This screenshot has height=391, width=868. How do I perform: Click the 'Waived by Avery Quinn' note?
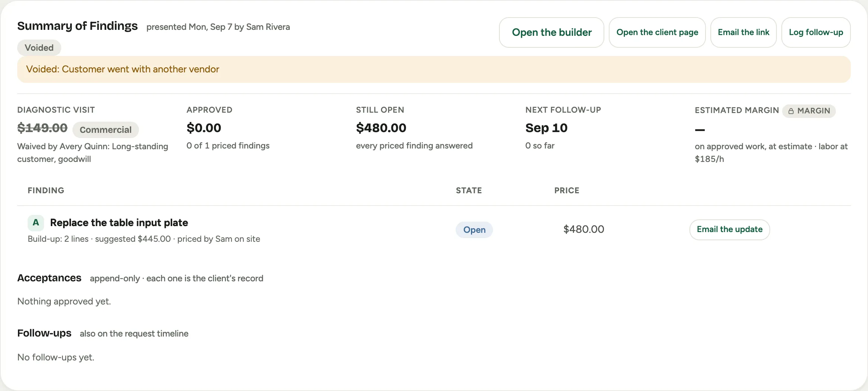[x=93, y=153]
